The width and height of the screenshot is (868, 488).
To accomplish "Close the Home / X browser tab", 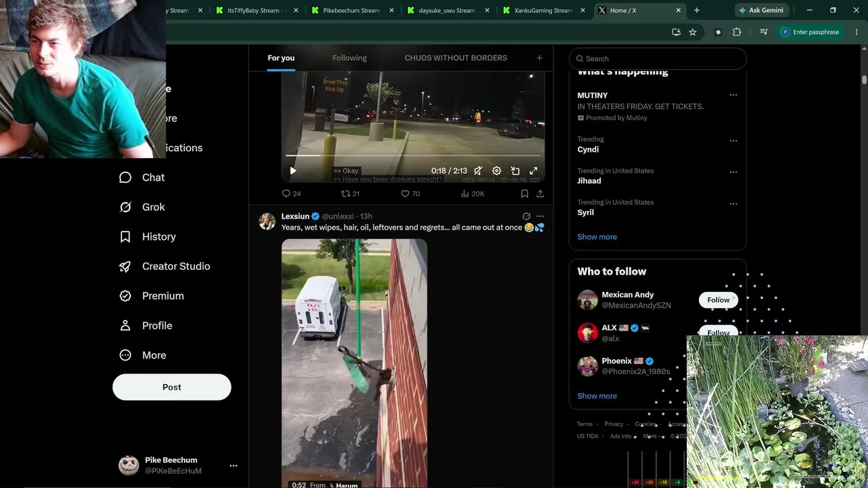I will 678,10.
